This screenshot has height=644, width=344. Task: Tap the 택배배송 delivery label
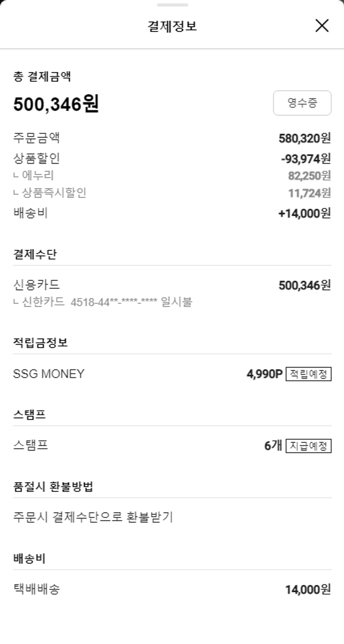(x=37, y=589)
